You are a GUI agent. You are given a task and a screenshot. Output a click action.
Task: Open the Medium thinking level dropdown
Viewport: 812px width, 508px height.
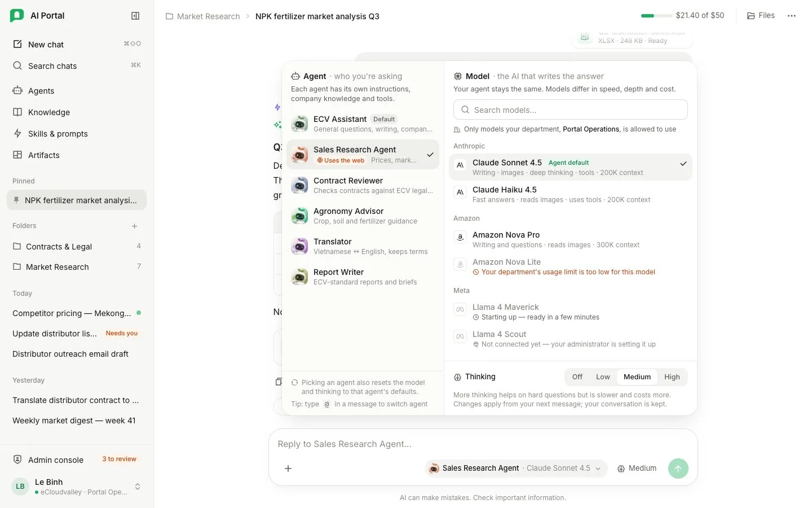pyautogui.click(x=637, y=468)
